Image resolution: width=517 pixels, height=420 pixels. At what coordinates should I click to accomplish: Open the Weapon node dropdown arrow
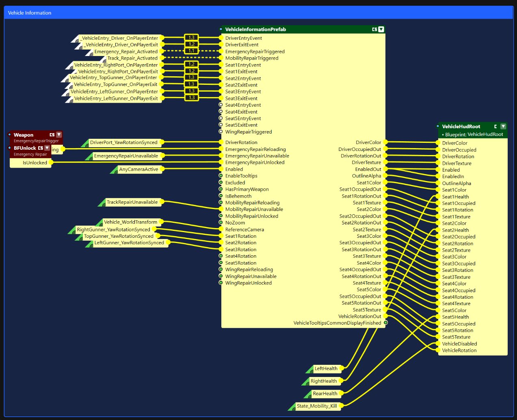59,135
